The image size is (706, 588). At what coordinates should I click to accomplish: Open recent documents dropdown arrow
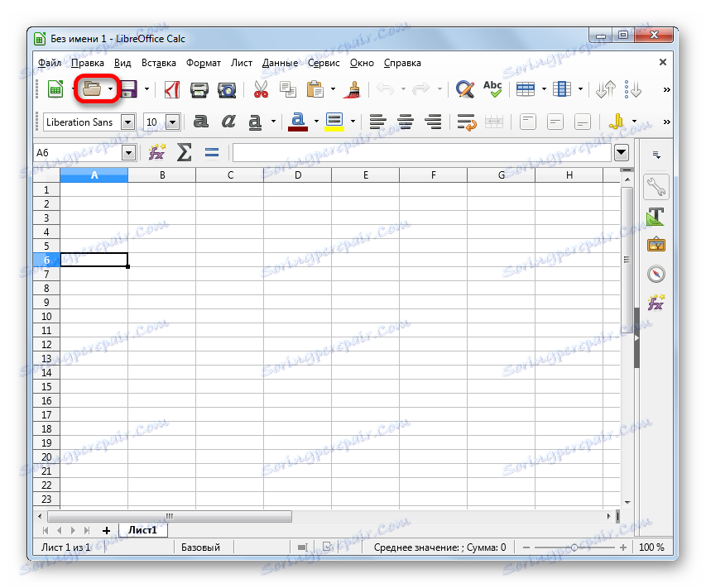(110, 89)
